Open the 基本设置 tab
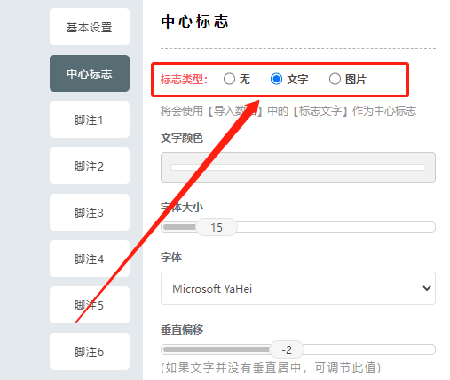Viewport: 450px width, 380px height. coord(90,27)
